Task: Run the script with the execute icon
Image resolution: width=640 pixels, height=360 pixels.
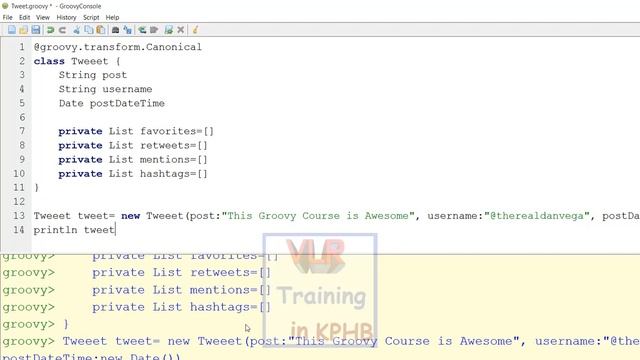Action: pyautogui.click(x=169, y=30)
